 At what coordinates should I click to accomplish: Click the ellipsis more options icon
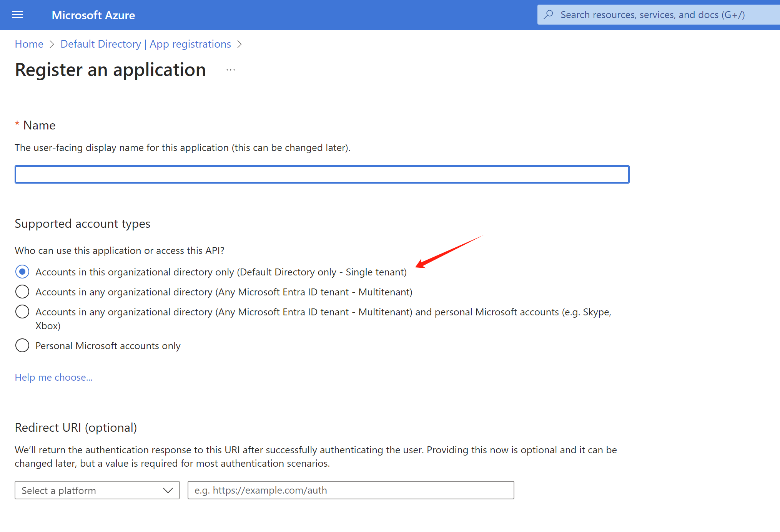pos(230,70)
